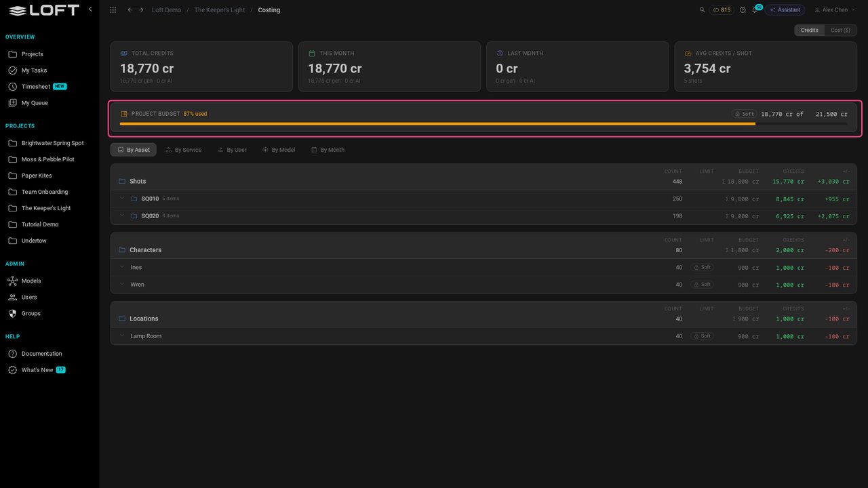Open the search magnifier icon
The height and width of the screenshot is (488, 868).
click(703, 10)
